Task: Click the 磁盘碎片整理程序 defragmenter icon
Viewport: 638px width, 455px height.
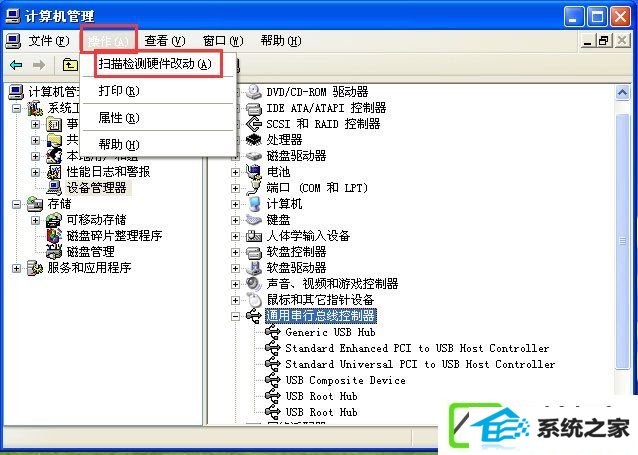Action: click(x=55, y=236)
